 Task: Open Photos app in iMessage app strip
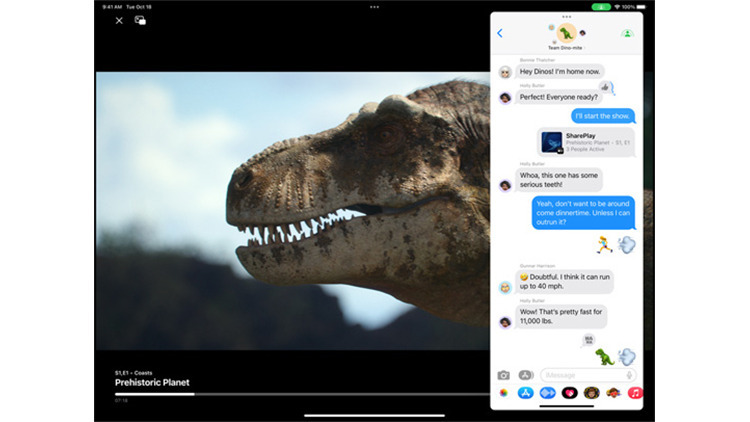coord(504,393)
